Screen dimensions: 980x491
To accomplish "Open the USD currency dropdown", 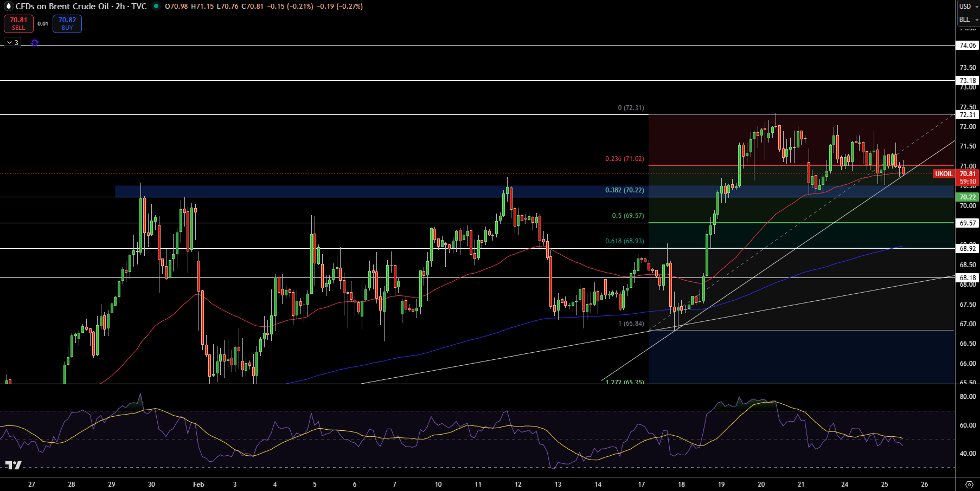I will pos(968,7).
